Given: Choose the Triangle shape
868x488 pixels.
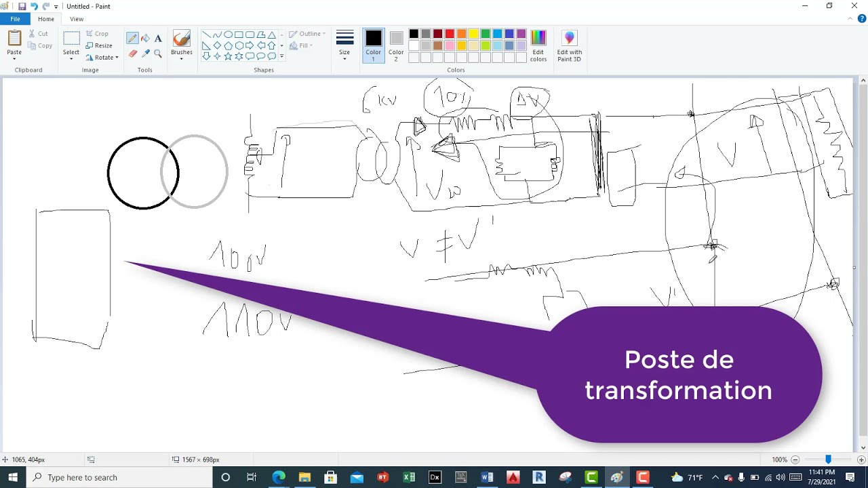Looking at the screenshot, I should tap(271, 35).
